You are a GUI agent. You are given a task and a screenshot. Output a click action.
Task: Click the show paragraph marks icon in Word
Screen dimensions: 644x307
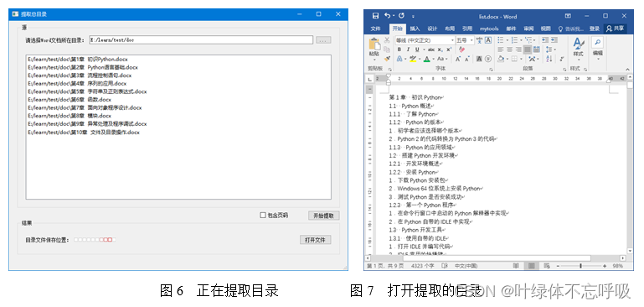pos(562,59)
